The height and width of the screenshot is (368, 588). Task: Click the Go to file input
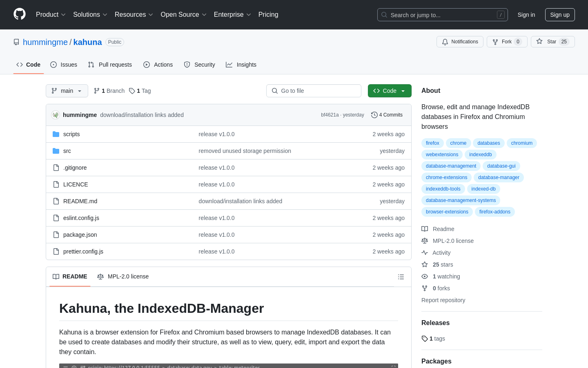pyautogui.click(x=314, y=91)
